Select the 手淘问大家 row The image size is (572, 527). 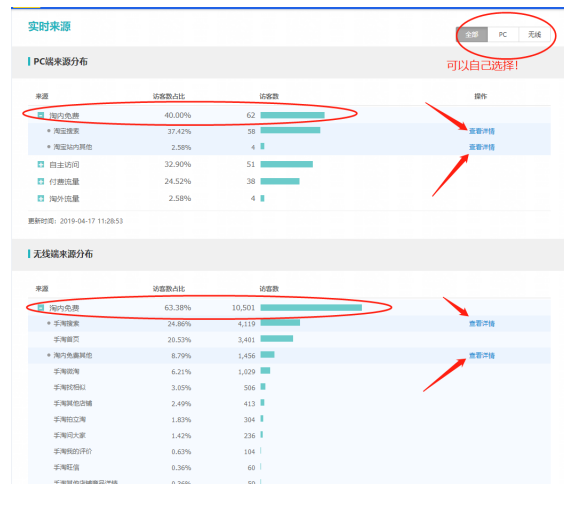pyautogui.click(x=289, y=435)
